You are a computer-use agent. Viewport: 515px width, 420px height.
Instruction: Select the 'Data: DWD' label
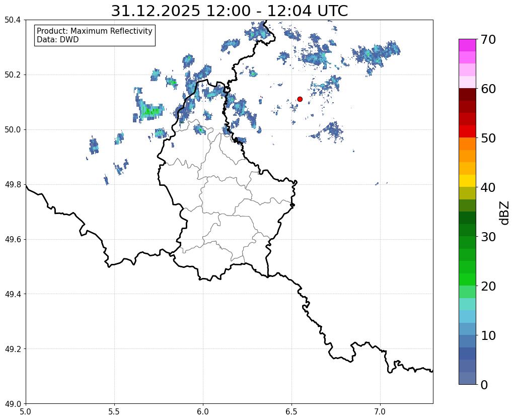pyautogui.click(x=57, y=40)
